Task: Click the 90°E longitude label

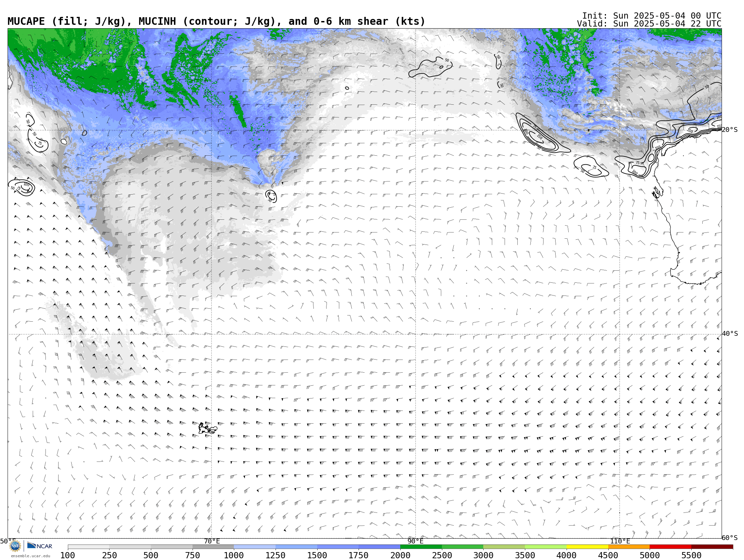Action: pyautogui.click(x=415, y=541)
